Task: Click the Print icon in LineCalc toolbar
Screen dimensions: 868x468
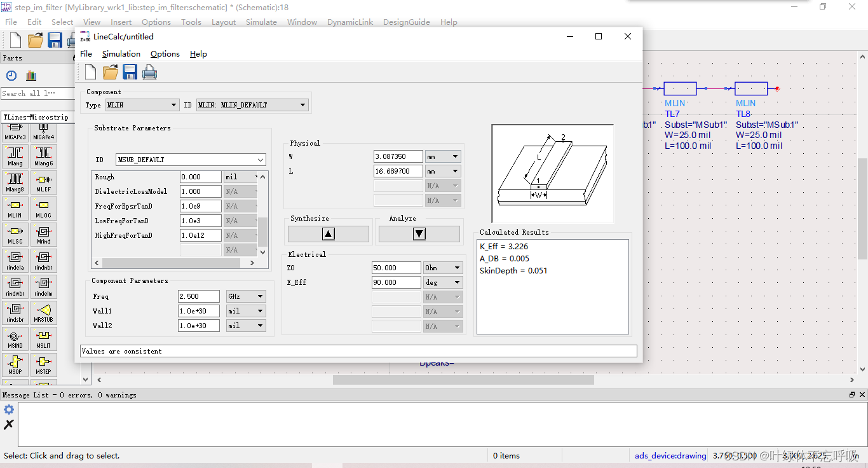Action: [x=149, y=72]
